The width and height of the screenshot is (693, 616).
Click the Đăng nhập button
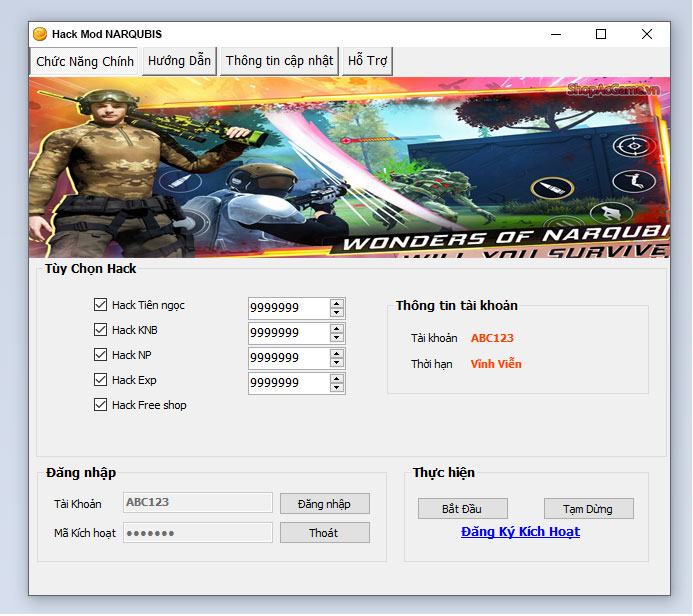[324, 504]
